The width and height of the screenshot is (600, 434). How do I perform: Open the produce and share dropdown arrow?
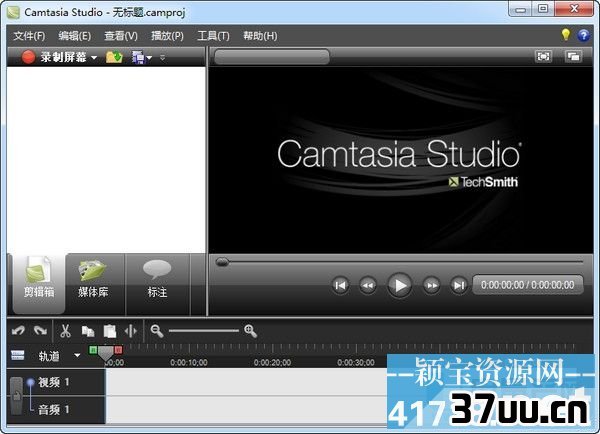(x=149, y=58)
